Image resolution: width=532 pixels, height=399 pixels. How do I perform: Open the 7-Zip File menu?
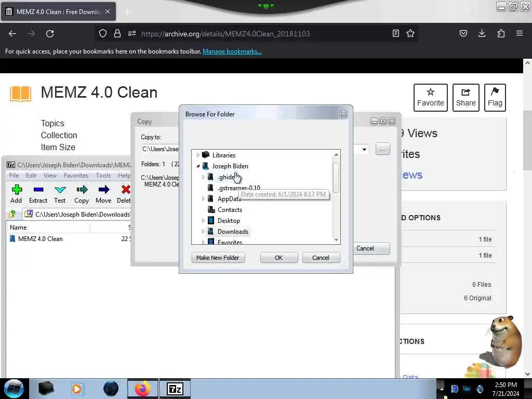pyautogui.click(x=14, y=176)
